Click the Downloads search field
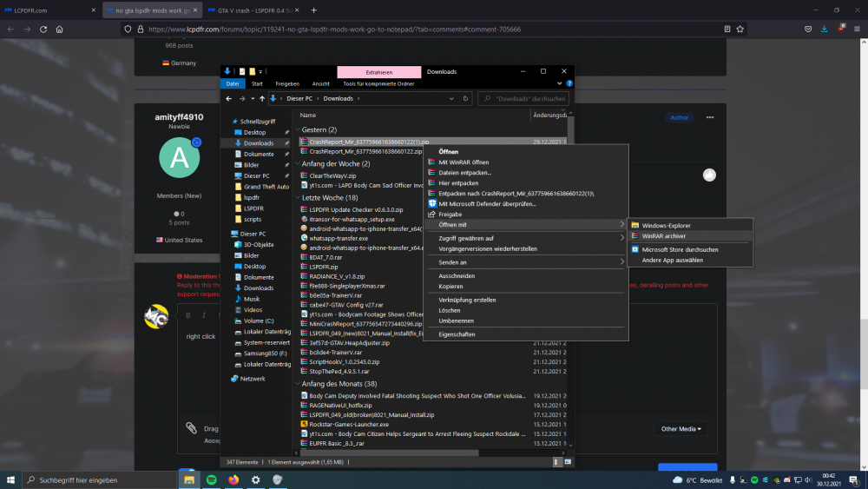 coord(526,98)
